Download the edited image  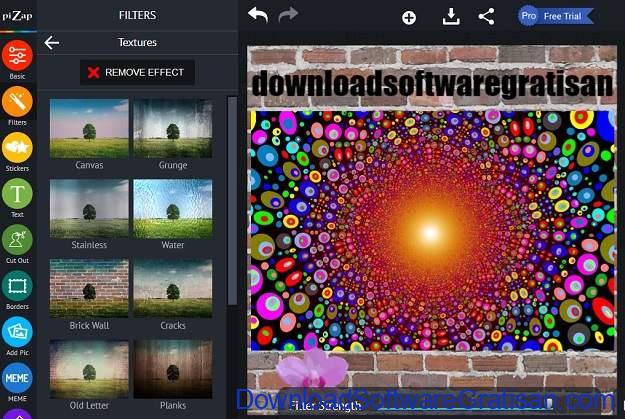coord(451,16)
